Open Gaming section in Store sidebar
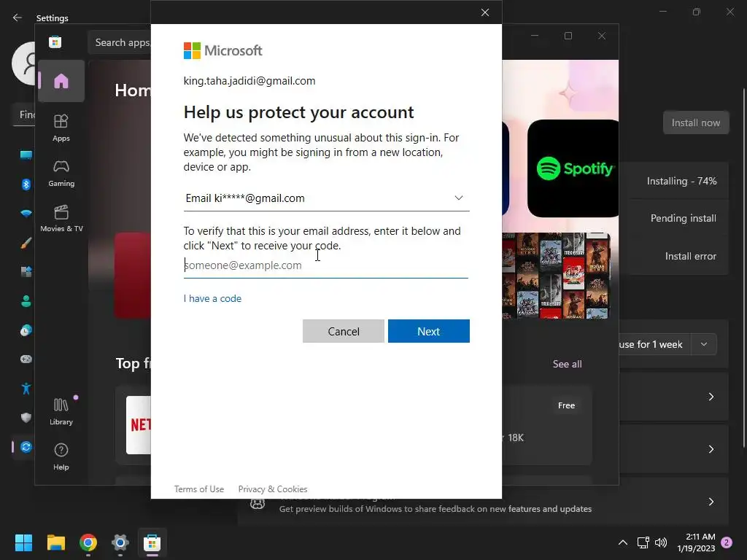 coord(61,174)
